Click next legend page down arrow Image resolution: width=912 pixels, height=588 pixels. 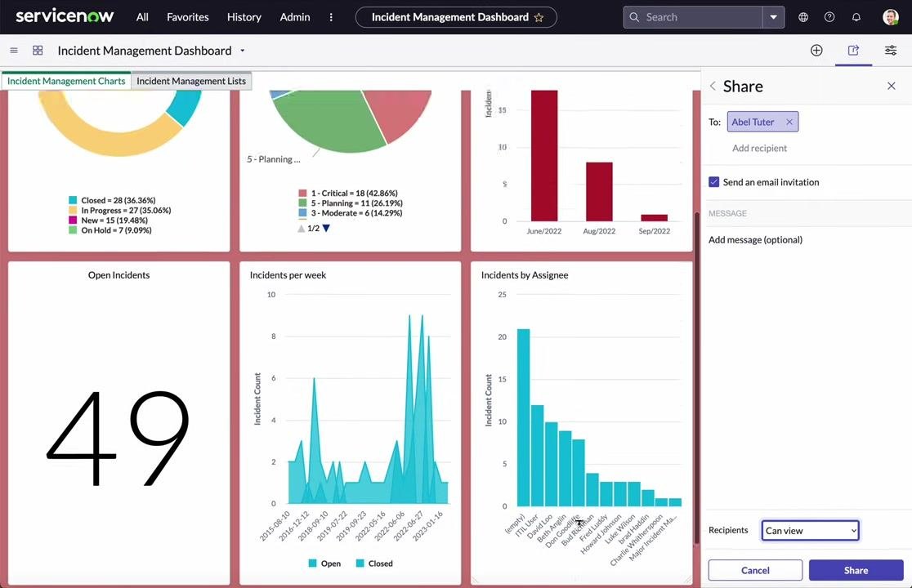pos(326,229)
